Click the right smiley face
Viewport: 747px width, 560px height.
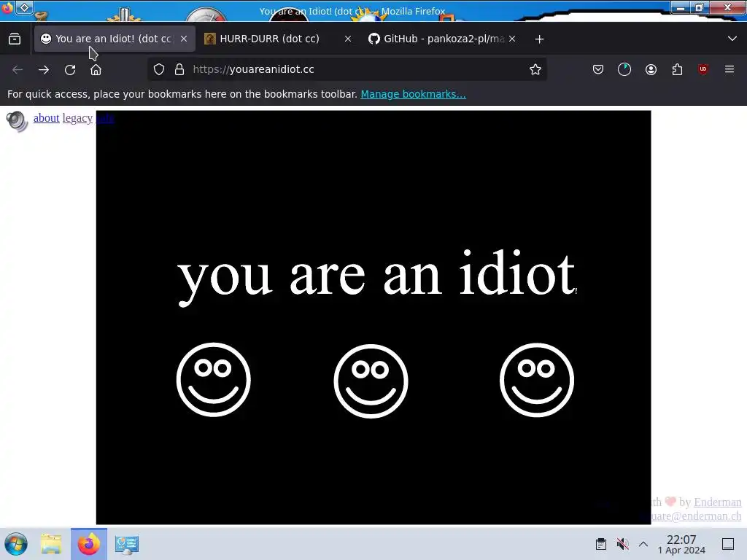(x=536, y=379)
